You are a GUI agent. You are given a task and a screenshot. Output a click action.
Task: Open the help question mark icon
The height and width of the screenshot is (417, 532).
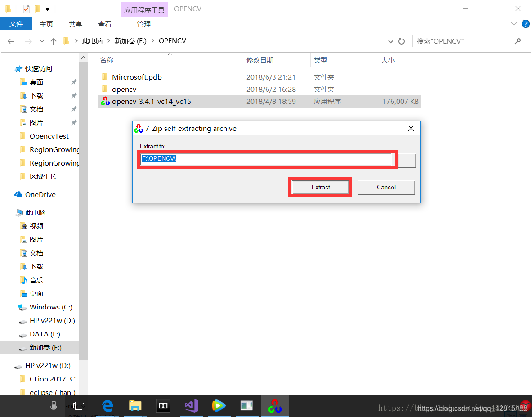coord(526,24)
